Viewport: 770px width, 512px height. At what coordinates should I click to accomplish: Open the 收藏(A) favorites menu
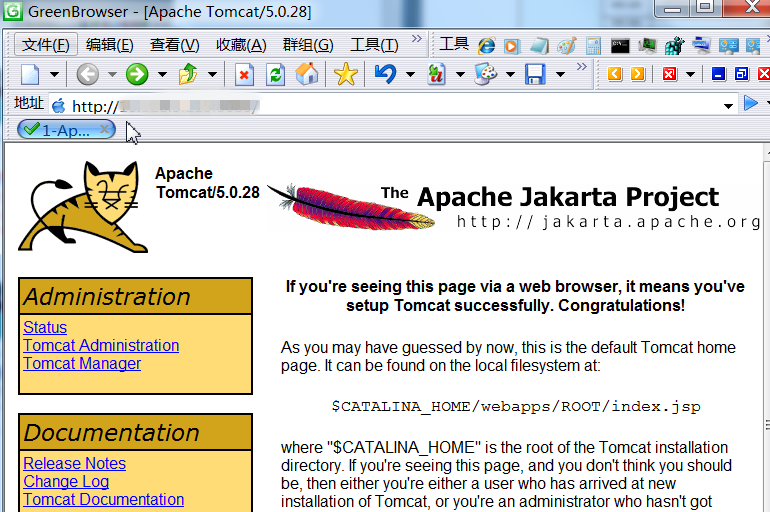(241, 45)
